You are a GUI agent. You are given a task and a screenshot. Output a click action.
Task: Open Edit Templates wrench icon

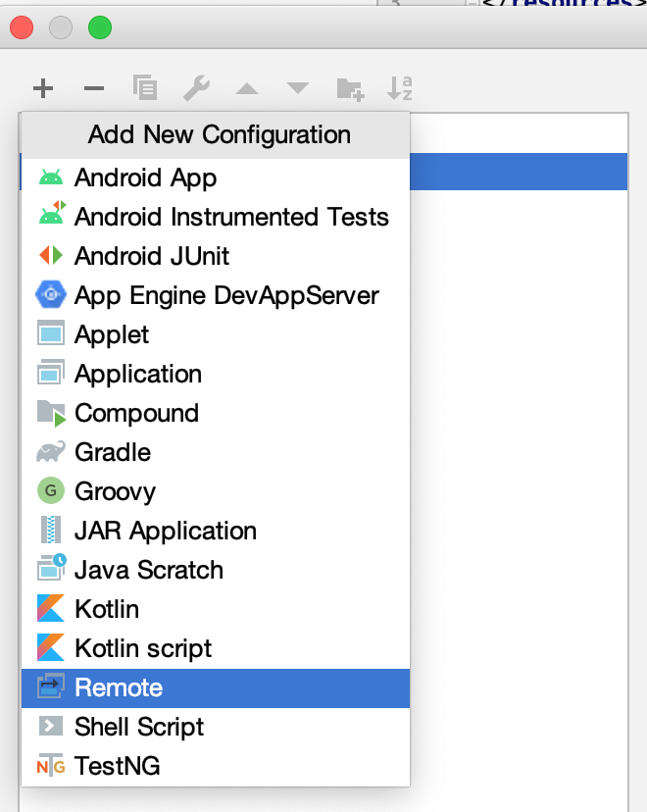196,88
